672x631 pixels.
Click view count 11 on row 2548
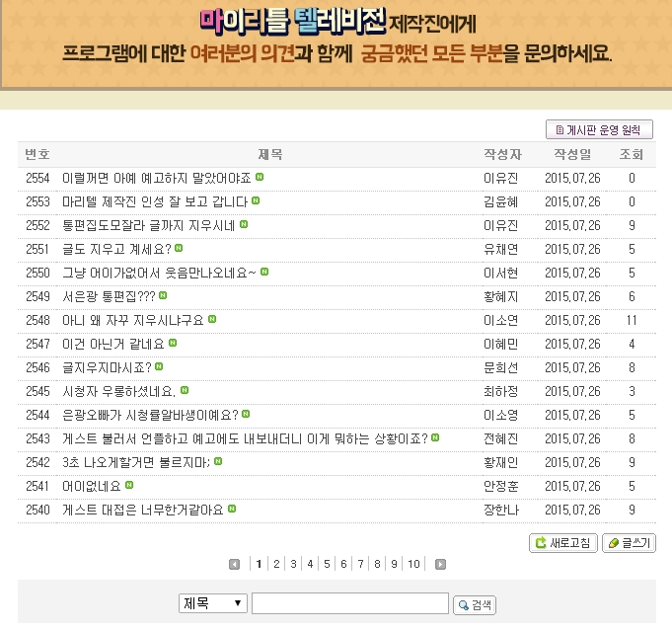click(x=632, y=320)
